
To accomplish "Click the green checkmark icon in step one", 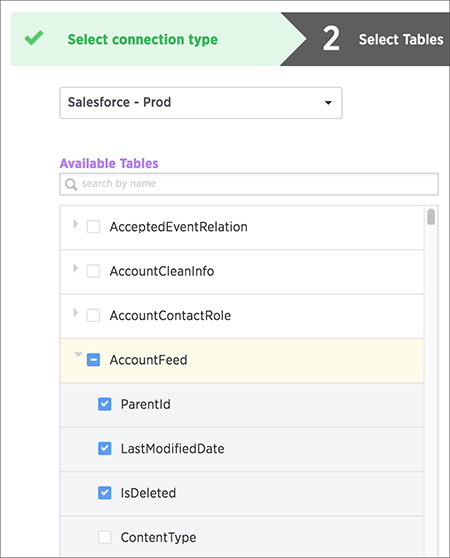I will pos(34,38).
